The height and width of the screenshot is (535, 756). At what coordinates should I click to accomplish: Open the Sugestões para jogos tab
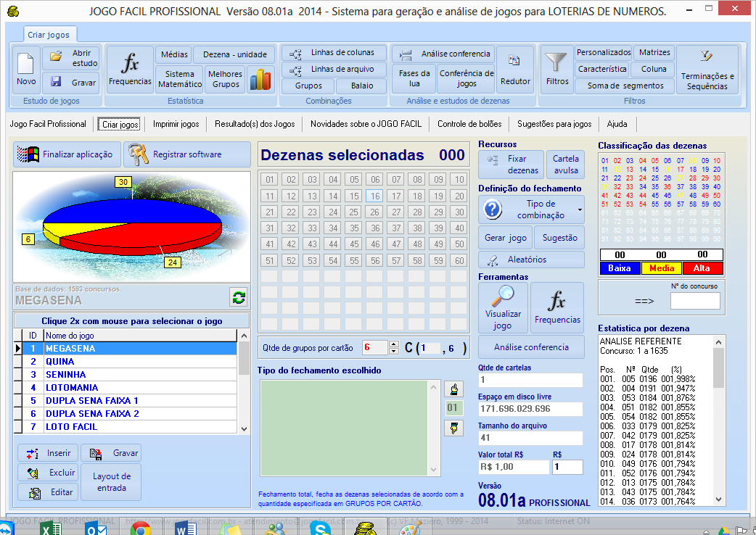pos(555,124)
